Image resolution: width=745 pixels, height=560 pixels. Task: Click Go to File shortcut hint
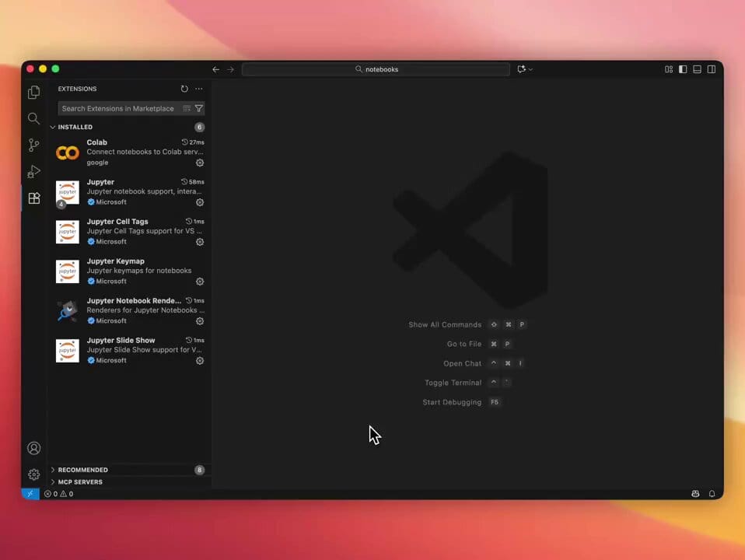tap(479, 345)
